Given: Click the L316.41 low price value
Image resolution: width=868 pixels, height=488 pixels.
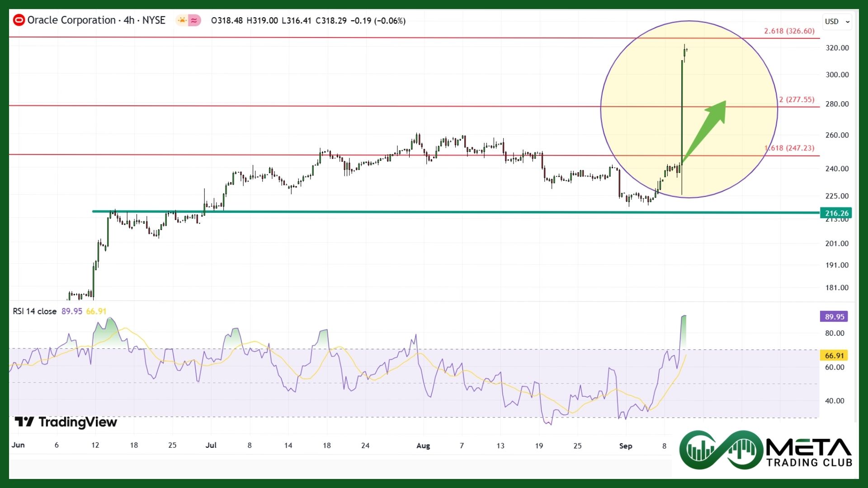Looking at the screenshot, I should [x=297, y=21].
